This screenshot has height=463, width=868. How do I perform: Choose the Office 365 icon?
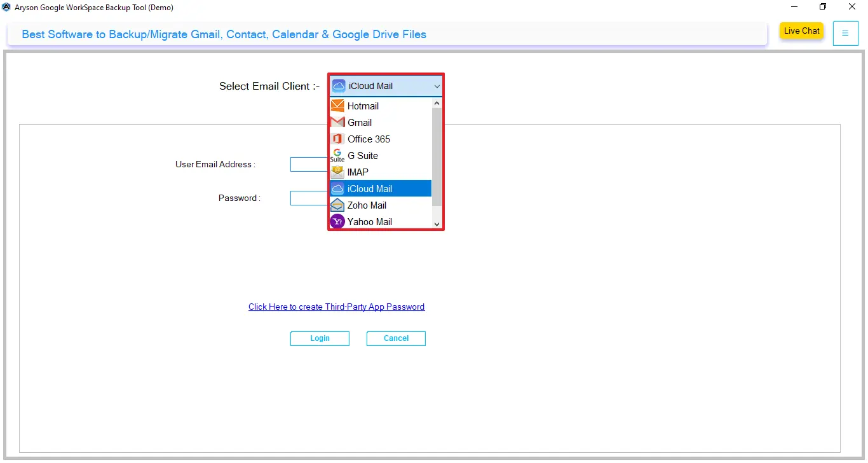click(337, 139)
